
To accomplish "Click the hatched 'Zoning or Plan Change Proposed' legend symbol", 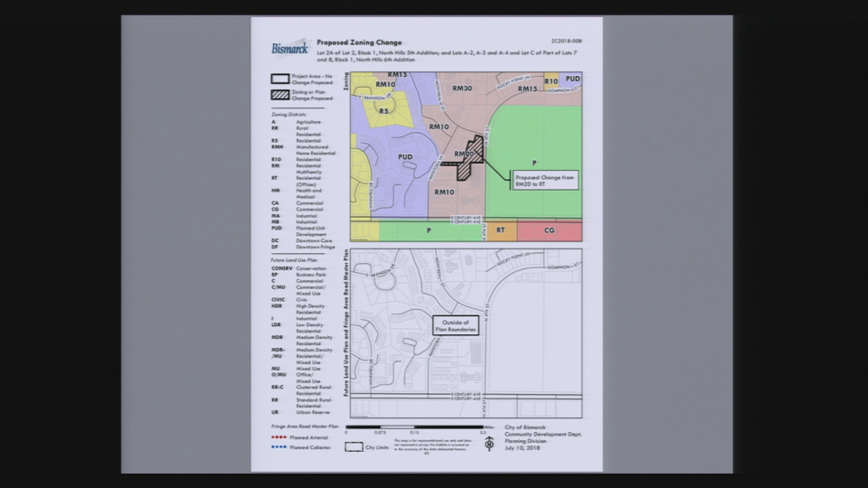I will pyautogui.click(x=280, y=95).
